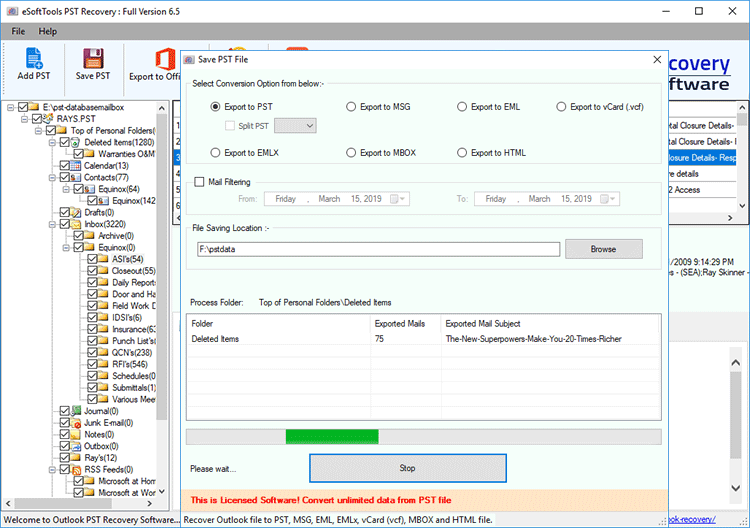The image size is (750, 528).
Task: Select the Export to MSG option
Action: click(x=351, y=107)
